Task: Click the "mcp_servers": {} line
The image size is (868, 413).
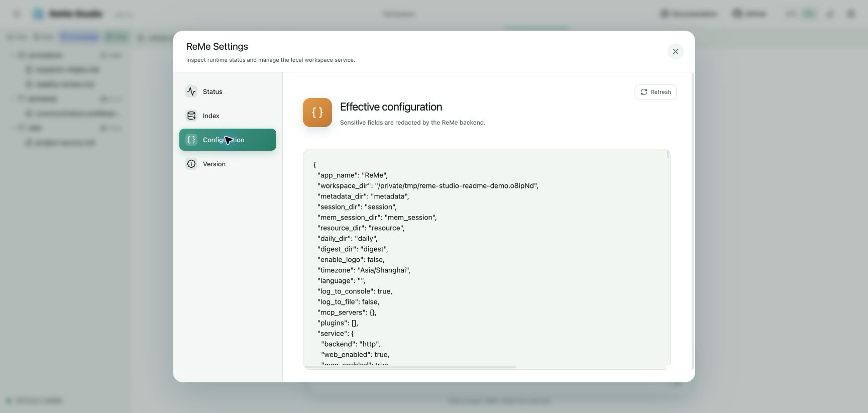Action: pyautogui.click(x=347, y=312)
